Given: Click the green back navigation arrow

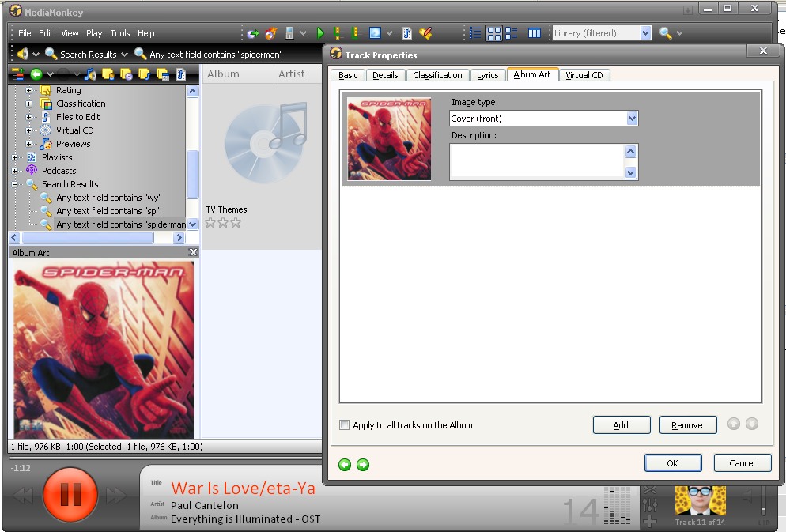Looking at the screenshot, I should tap(36, 74).
